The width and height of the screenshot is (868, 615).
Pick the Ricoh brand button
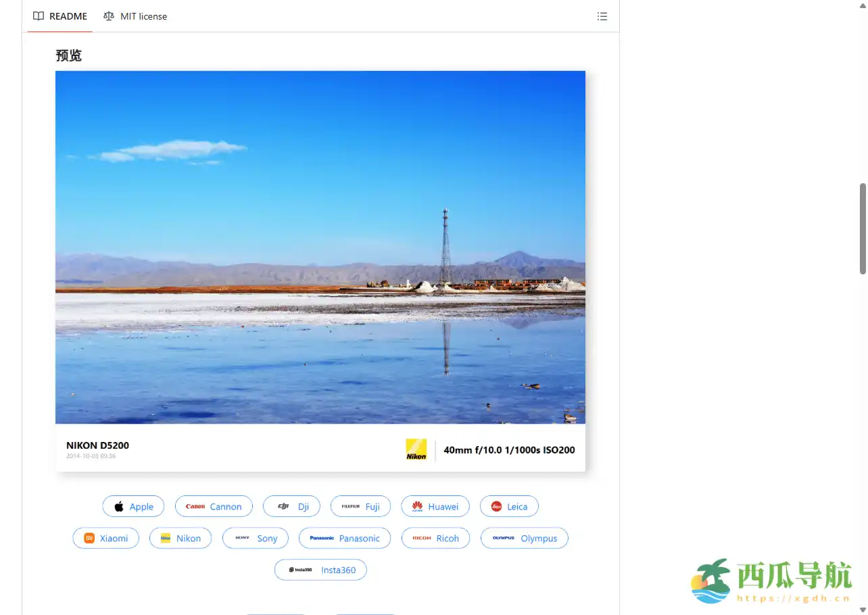click(435, 538)
